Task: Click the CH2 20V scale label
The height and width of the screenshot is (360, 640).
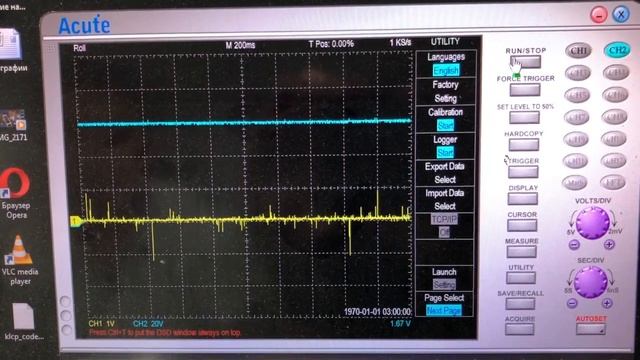Action: tap(148, 324)
